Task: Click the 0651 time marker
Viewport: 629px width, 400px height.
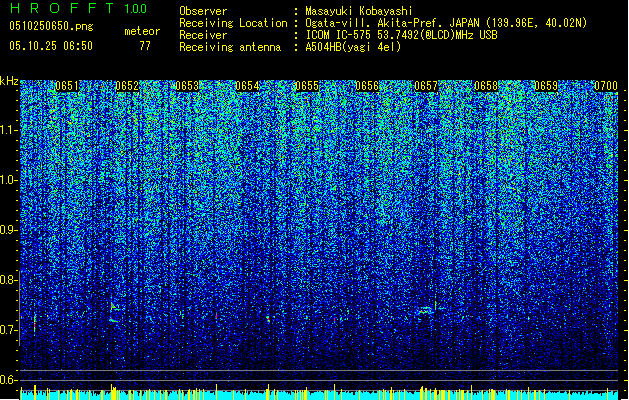Action: click(x=67, y=86)
